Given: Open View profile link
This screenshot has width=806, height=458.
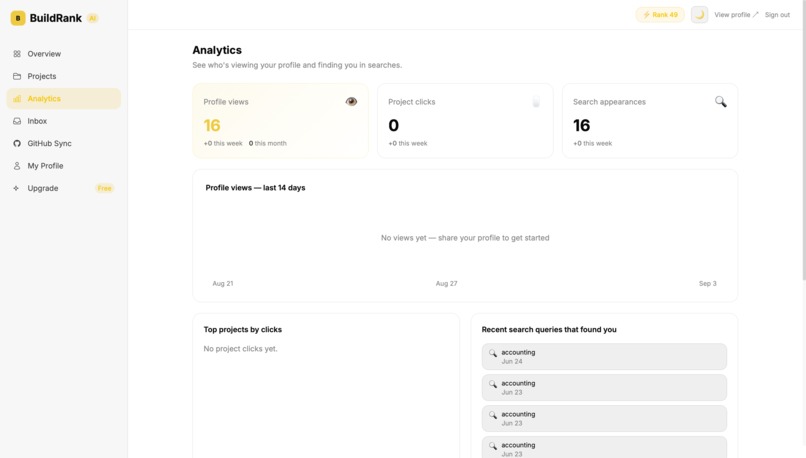Looking at the screenshot, I should (736, 15).
